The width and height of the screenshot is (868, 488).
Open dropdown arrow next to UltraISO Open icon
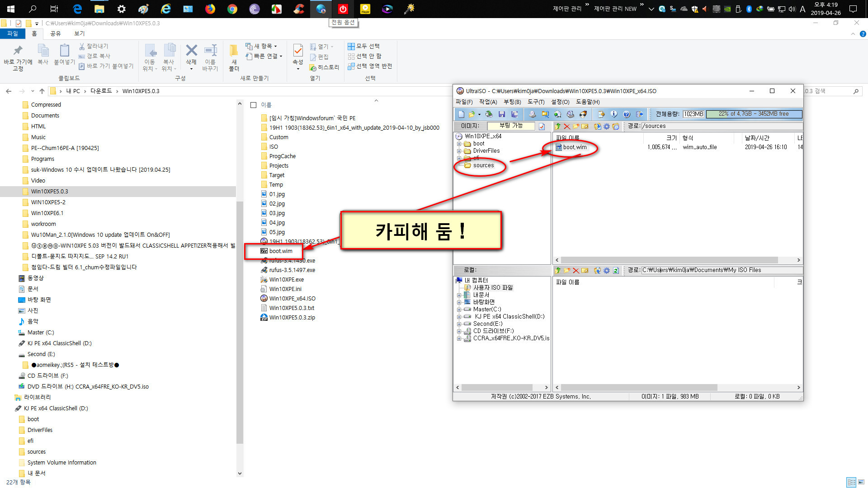tap(479, 114)
